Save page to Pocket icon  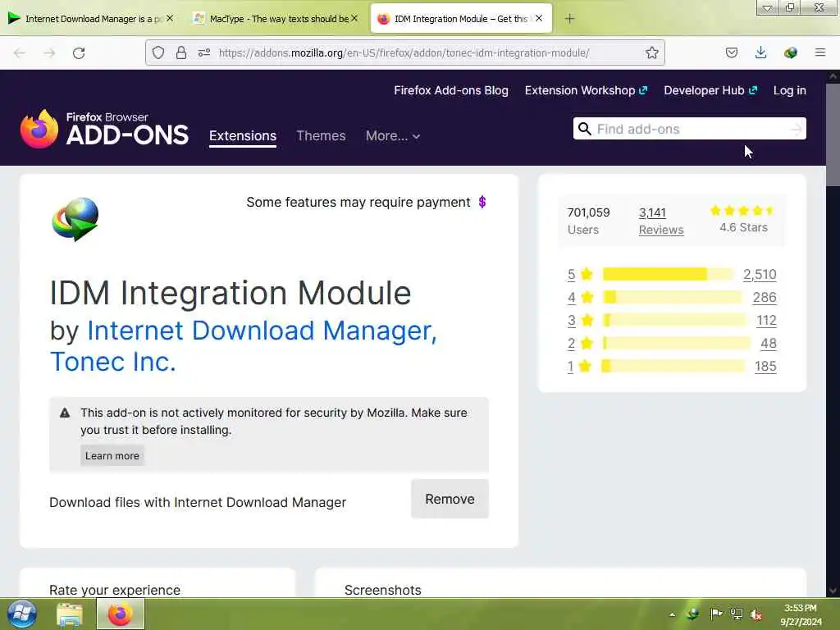click(x=731, y=52)
